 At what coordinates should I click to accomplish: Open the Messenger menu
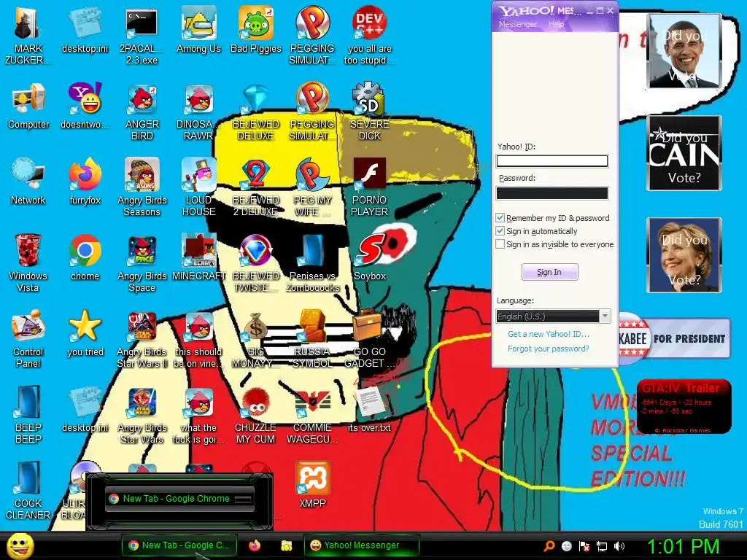[x=517, y=24]
